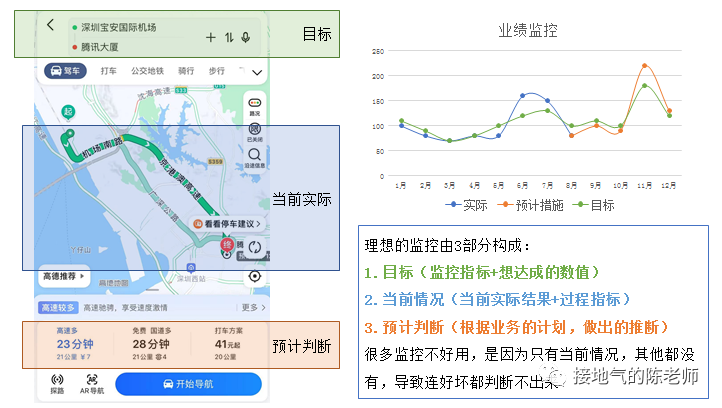
Task: Click the blue line 2. 当前情况
Action: (497, 299)
